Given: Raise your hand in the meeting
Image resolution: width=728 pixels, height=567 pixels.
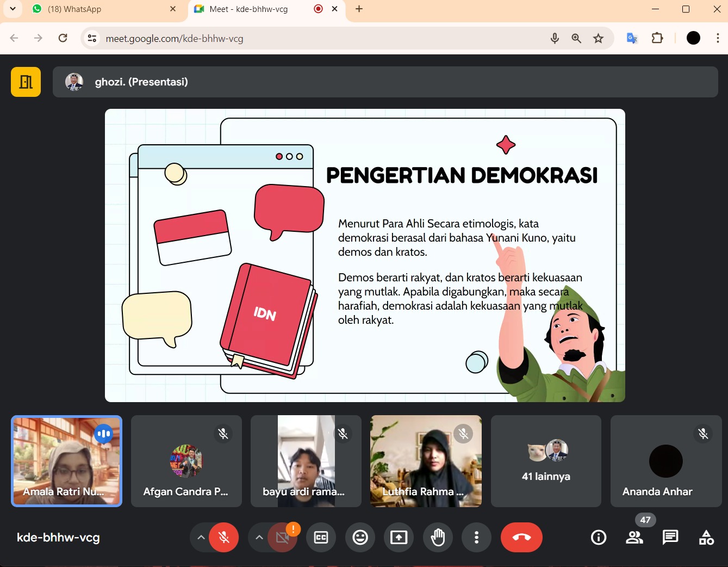Looking at the screenshot, I should 438,538.
